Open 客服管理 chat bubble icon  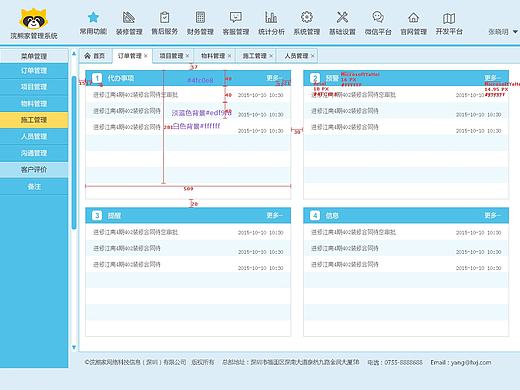(x=236, y=17)
